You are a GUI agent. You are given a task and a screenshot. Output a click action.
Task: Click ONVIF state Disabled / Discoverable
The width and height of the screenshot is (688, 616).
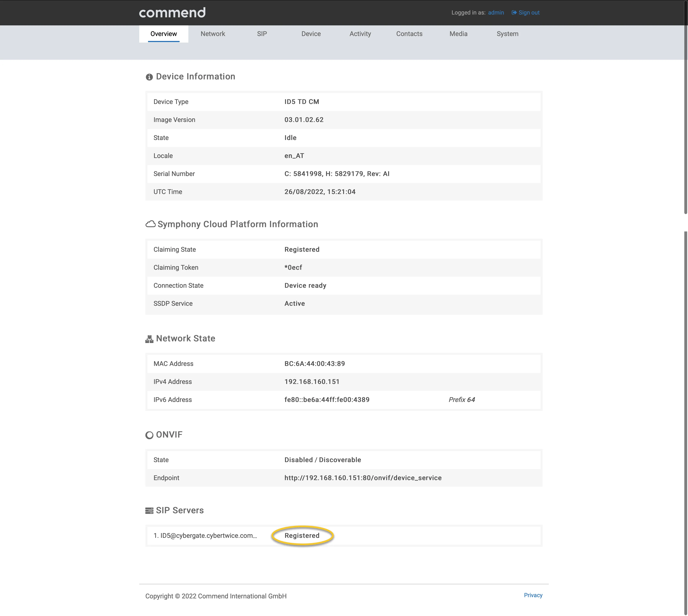[322, 460]
